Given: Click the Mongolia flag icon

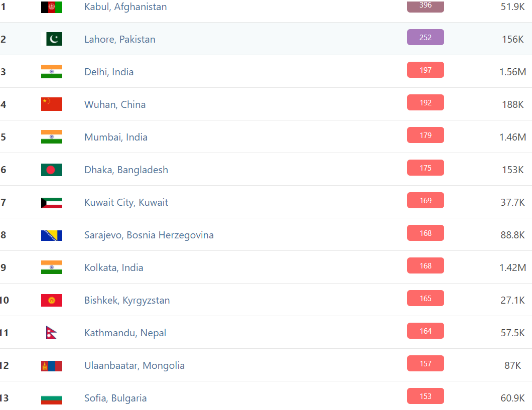Looking at the screenshot, I should coord(52,366).
